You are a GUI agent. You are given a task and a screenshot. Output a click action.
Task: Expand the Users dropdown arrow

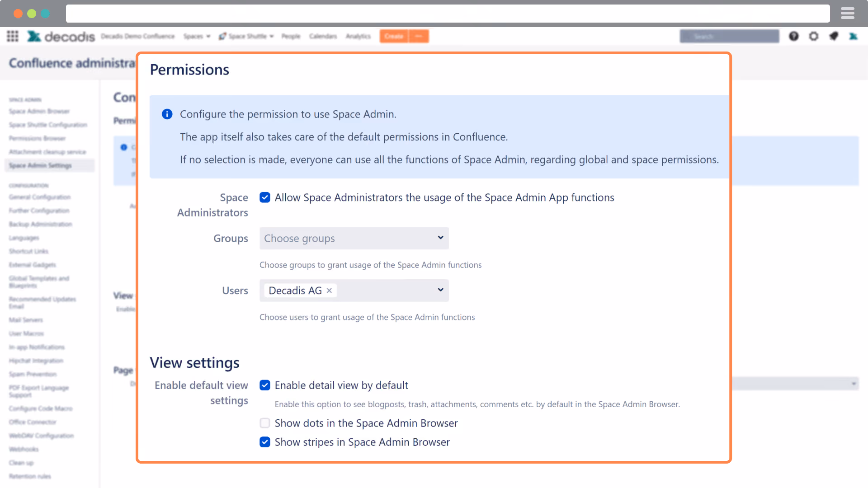point(440,290)
